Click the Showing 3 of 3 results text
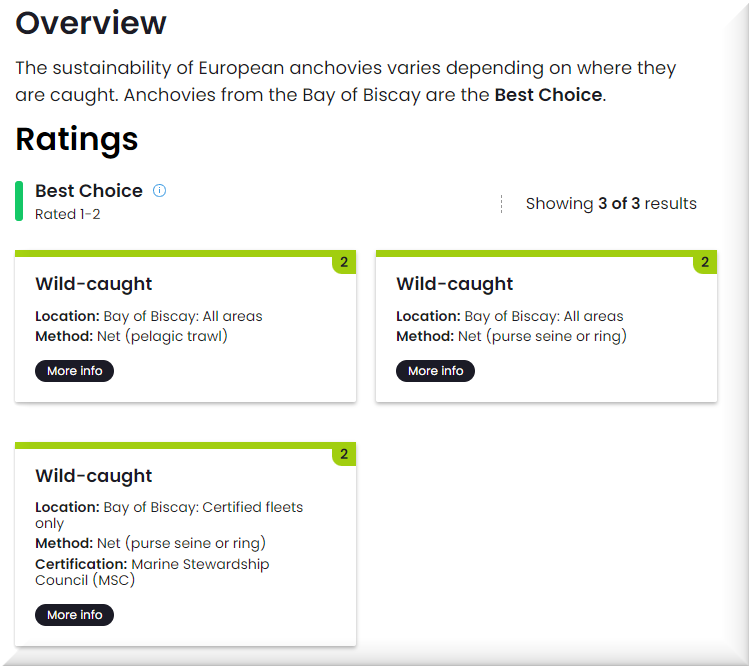 click(x=611, y=204)
